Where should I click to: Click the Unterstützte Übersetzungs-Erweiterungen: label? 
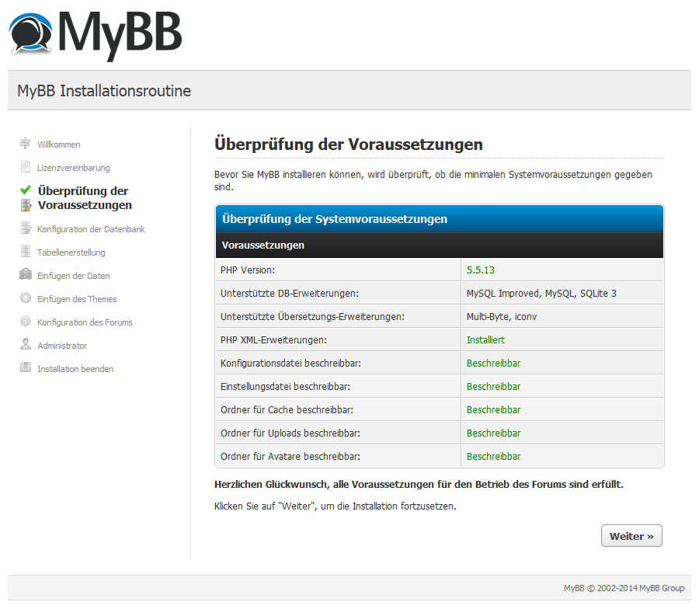[312, 316]
